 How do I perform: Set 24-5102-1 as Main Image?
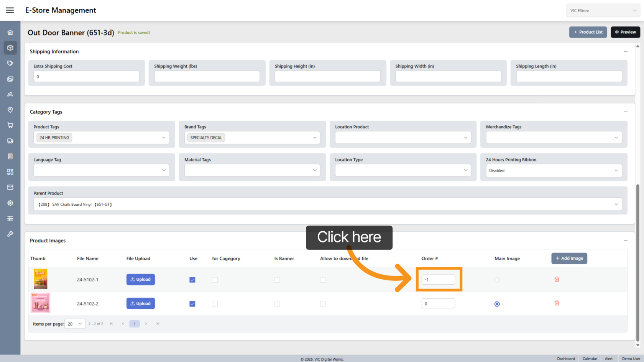(497, 280)
